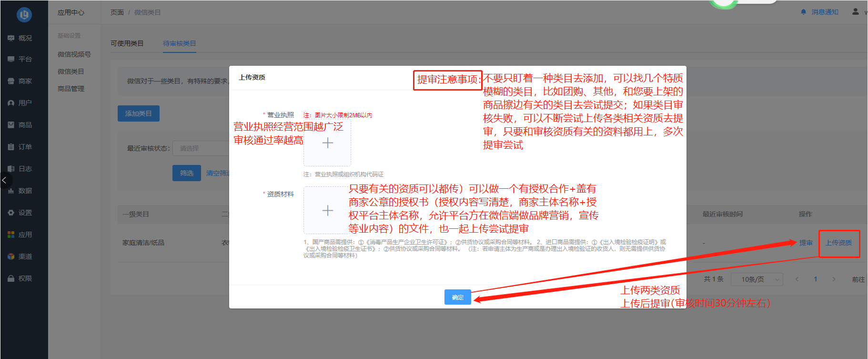
Task: Open the 10条/页 page size dropdown
Action: click(x=757, y=279)
